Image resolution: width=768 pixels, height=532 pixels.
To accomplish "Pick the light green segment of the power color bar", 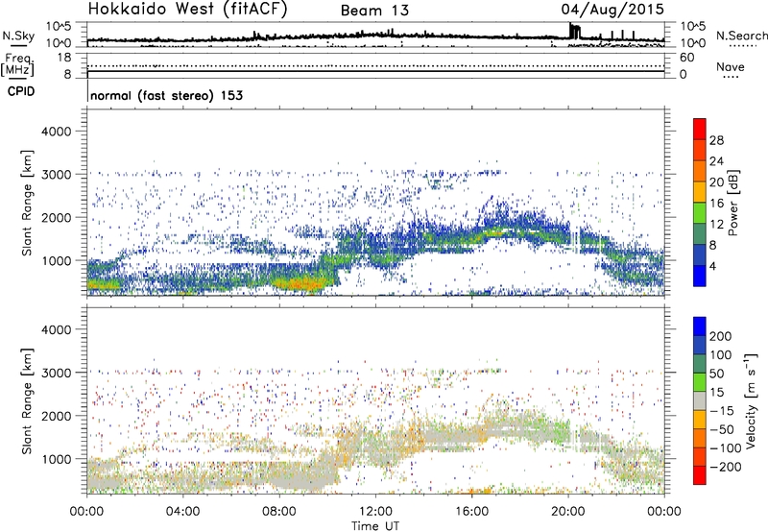I will click(x=700, y=213).
